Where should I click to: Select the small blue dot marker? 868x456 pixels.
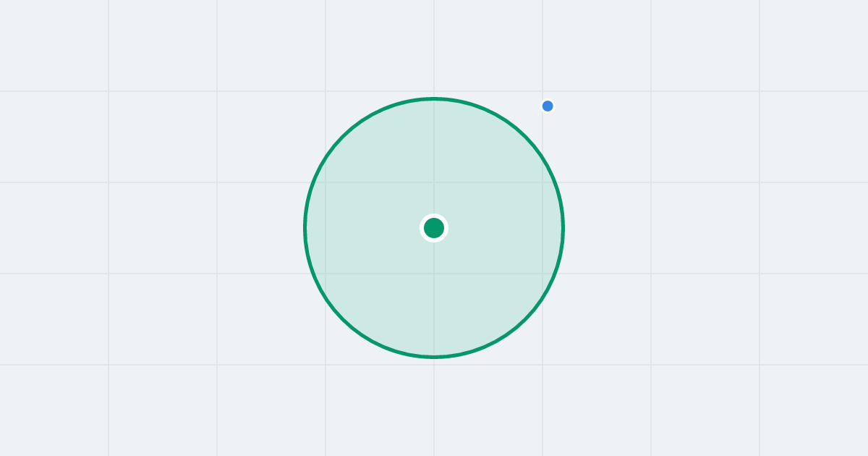(548, 106)
